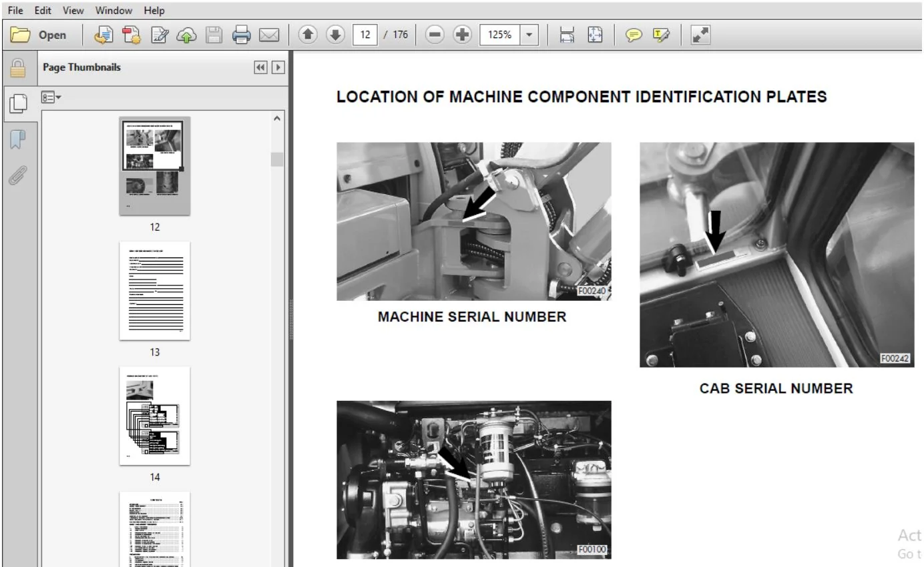Screen dimensions: 924x567
Task: Open the Help menu
Action: (x=154, y=11)
